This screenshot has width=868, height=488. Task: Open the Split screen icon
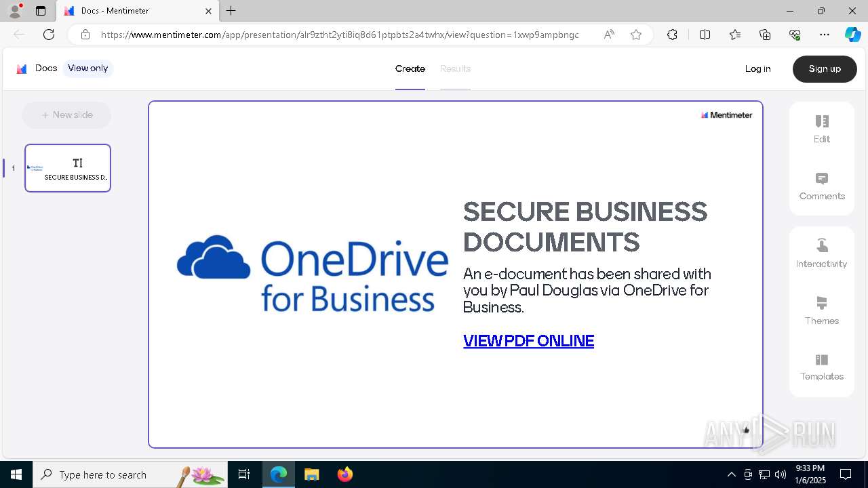(x=705, y=35)
